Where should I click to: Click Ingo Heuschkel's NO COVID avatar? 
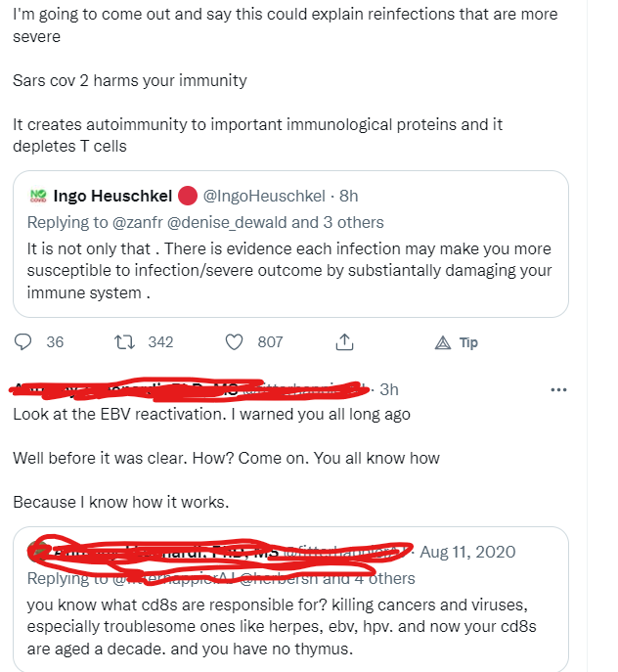pyautogui.click(x=39, y=196)
